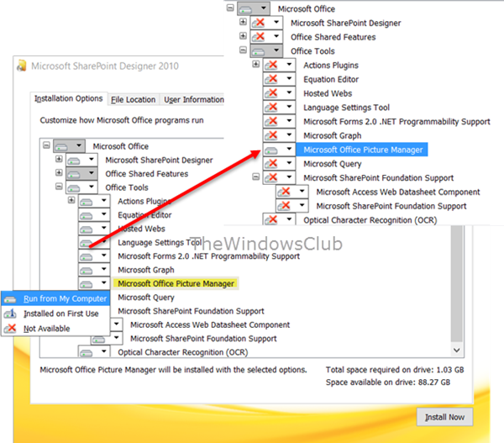Click red X icon beside Office Shared Features, right inset
Image resolution: width=504 pixels, height=443 pixels.
pos(259,37)
